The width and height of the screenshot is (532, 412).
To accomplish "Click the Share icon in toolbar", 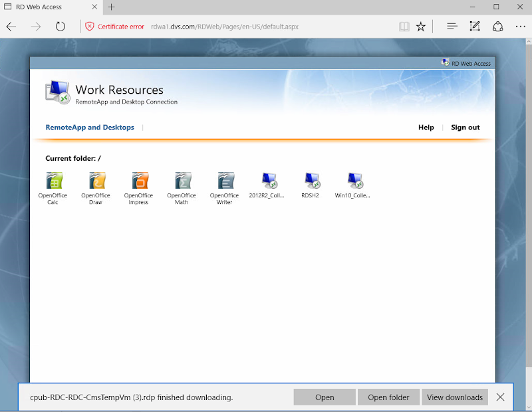I will coord(497,27).
